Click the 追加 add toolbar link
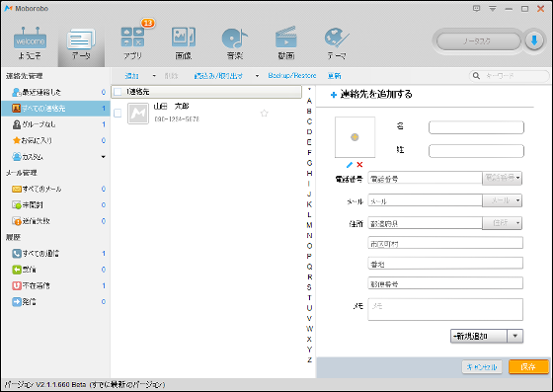This screenshot has width=553, height=392. (x=131, y=76)
